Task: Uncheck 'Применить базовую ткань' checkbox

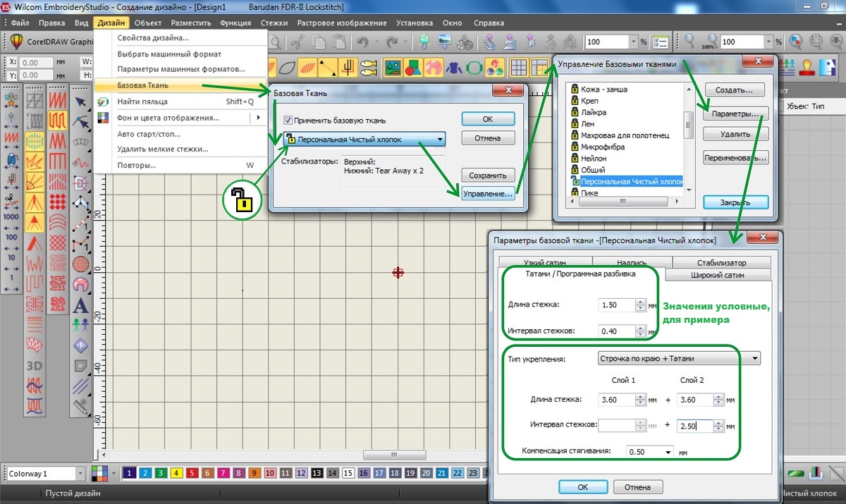Action: [x=288, y=121]
